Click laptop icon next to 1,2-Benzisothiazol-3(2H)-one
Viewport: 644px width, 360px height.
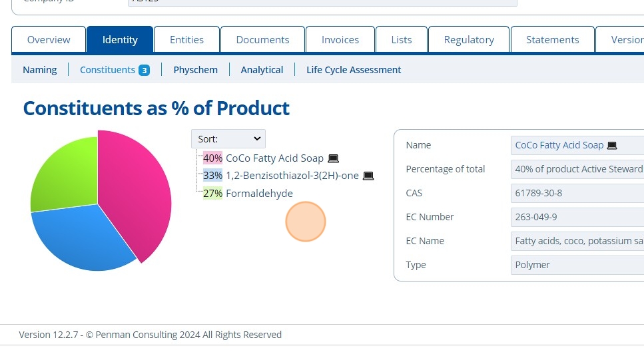point(368,176)
